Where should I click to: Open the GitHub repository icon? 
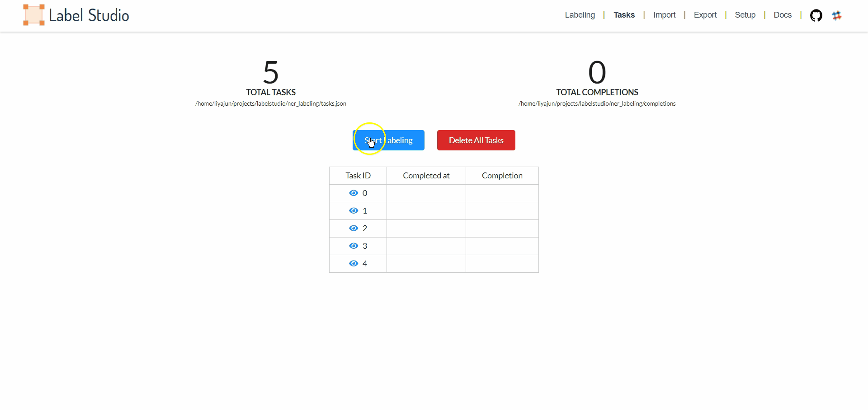816,15
